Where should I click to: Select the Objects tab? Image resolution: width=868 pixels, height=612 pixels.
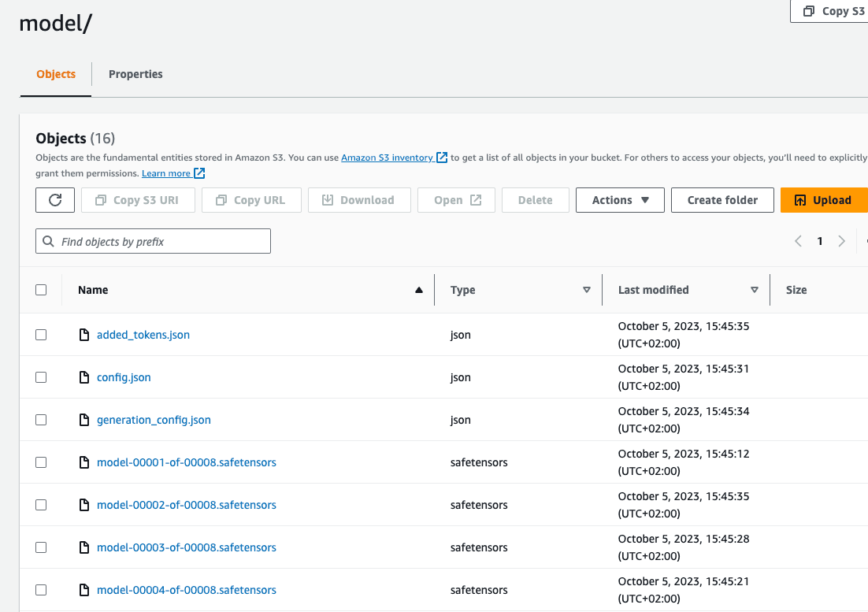pyautogui.click(x=56, y=74)
